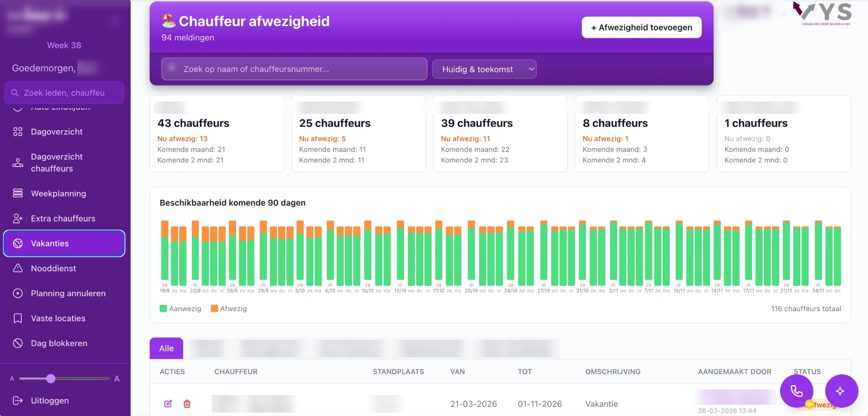Viewport: 868px width, 416px height.
Task: Select the Weekplanning list icon
Action: (x=18, y=194)
